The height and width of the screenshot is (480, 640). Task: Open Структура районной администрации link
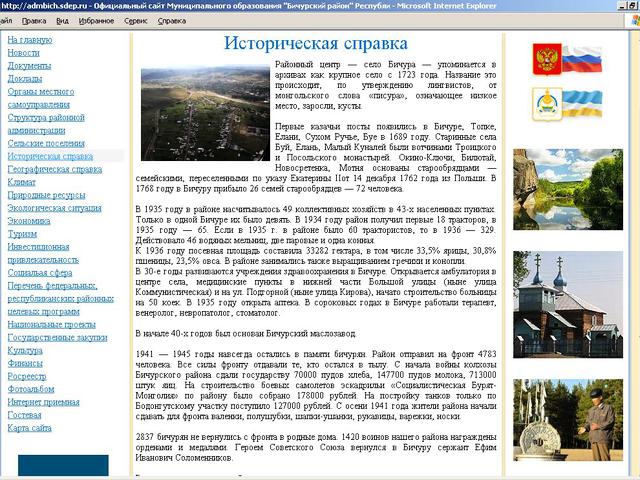[x=46, y=124]
